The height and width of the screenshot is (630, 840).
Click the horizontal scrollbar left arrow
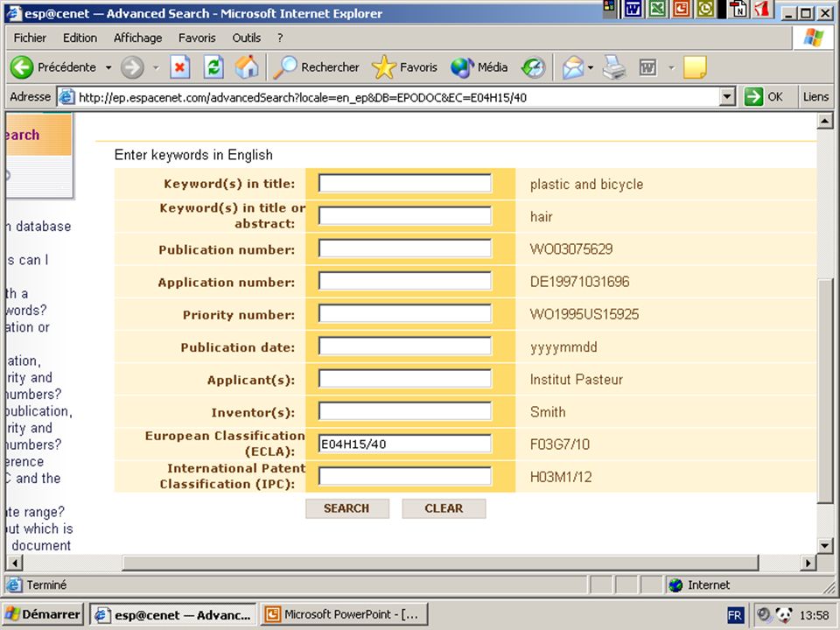(x=15, y=563)
